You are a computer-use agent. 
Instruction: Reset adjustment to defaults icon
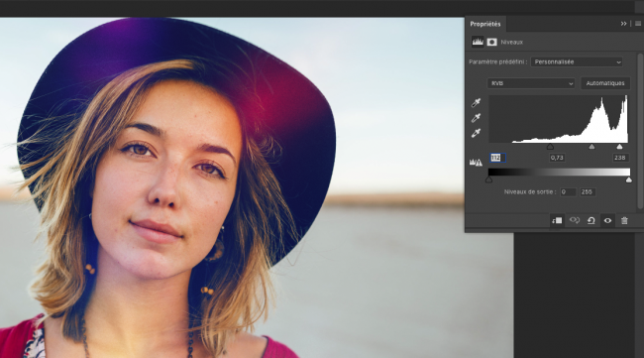[591, 221]
